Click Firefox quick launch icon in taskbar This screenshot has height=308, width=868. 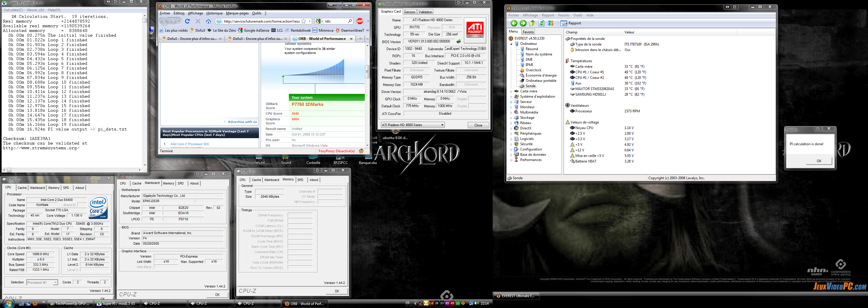pos(35,304)
